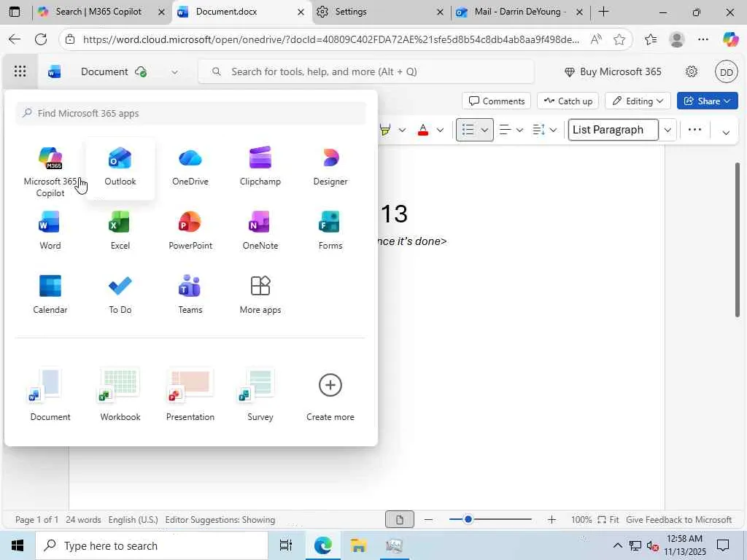Open Word from the app launcher
Viewport: 747px width, 560px height.
coord(50,231)
